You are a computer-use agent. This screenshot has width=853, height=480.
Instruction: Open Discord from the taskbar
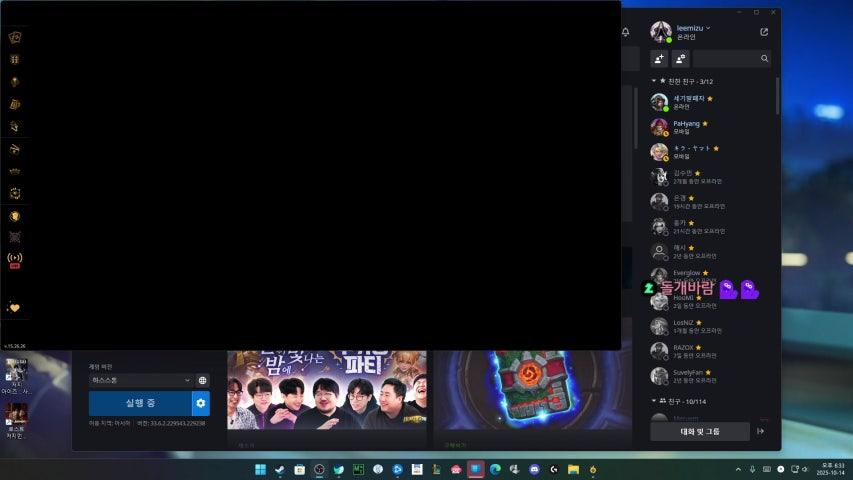tap(534, 469)
